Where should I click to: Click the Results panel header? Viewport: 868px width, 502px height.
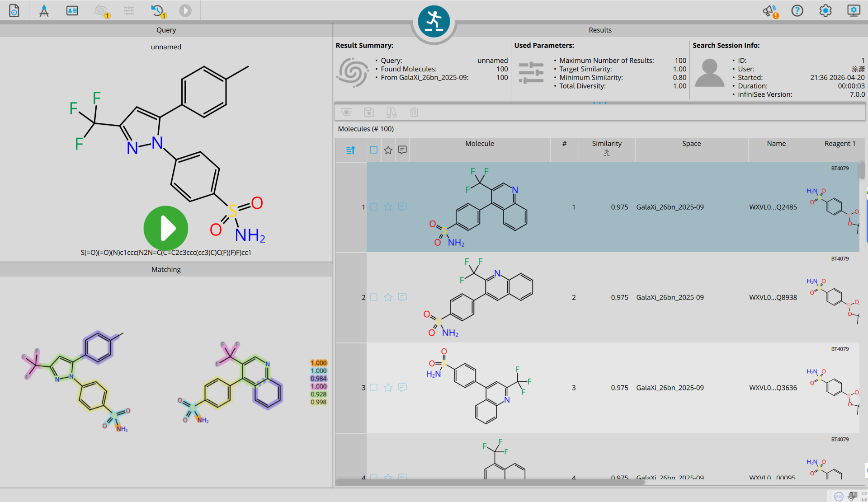click(x=600, y=30)
